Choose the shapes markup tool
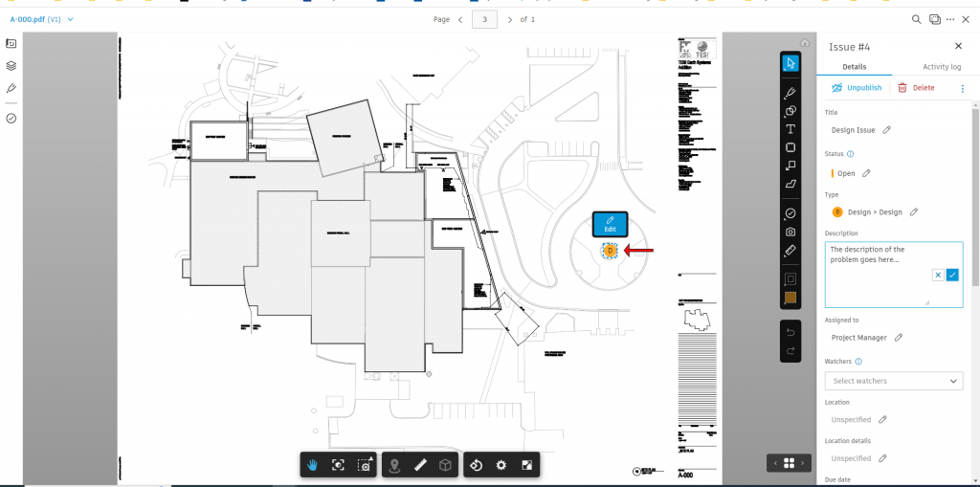Screen dimensions: 980x487 point(791,111)
